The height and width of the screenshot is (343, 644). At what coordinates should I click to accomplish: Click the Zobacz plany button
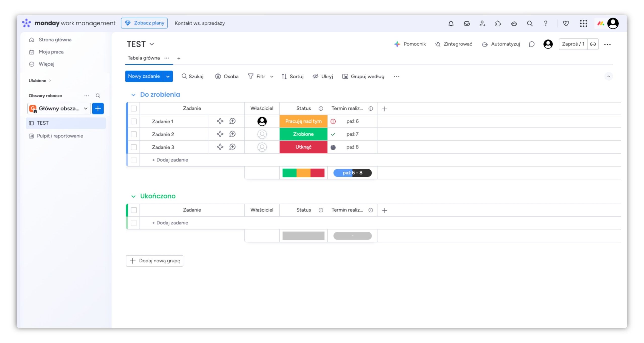[144, 23]
